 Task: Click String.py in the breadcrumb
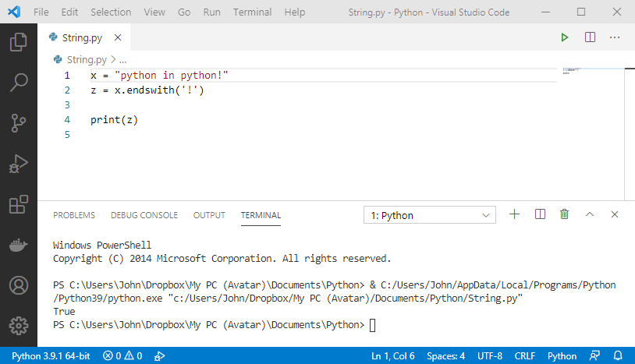coord(87,60)
